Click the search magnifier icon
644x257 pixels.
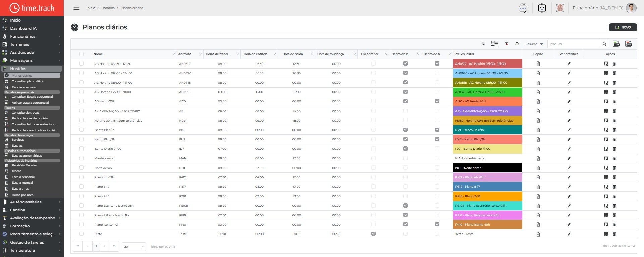604,44
